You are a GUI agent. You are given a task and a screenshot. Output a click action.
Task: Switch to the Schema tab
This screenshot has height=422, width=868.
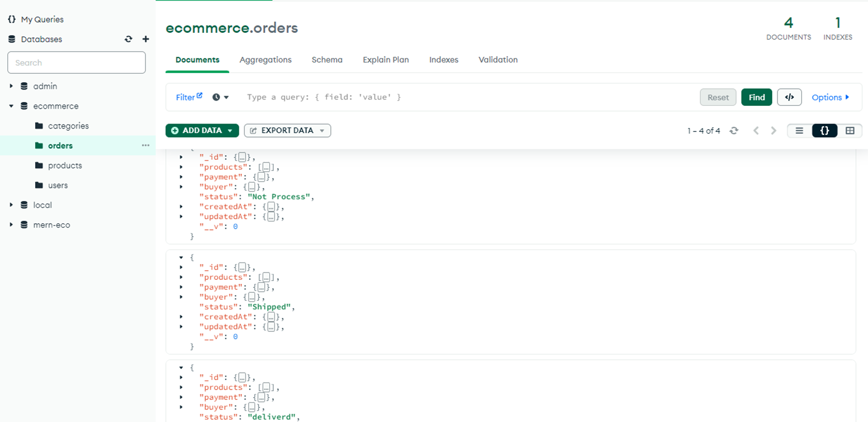click(x=326, y=59)
